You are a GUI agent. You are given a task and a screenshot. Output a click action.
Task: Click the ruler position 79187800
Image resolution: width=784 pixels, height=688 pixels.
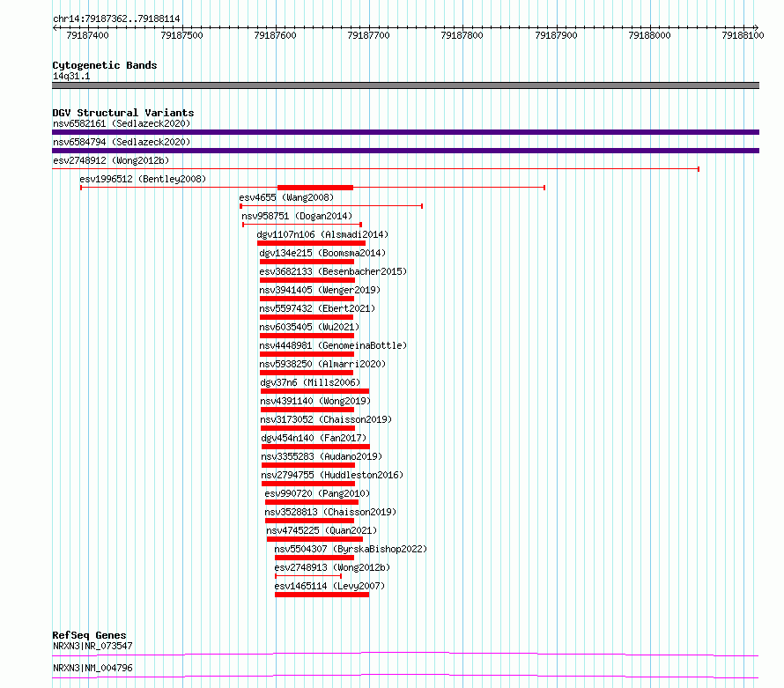pyautogui.click(x=462, y=35)
